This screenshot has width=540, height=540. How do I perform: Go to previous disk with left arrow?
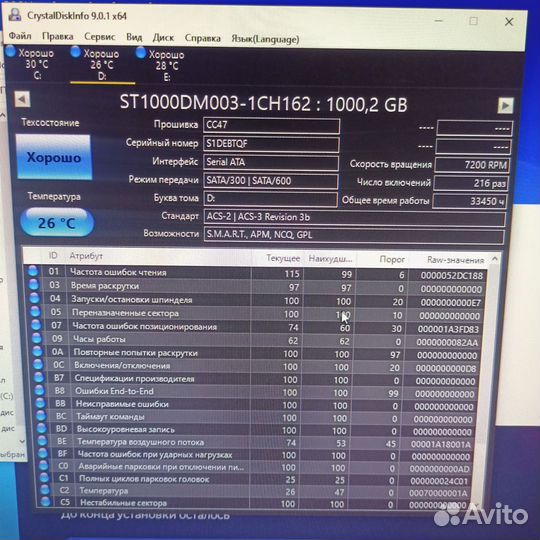[x=22, y=100]
